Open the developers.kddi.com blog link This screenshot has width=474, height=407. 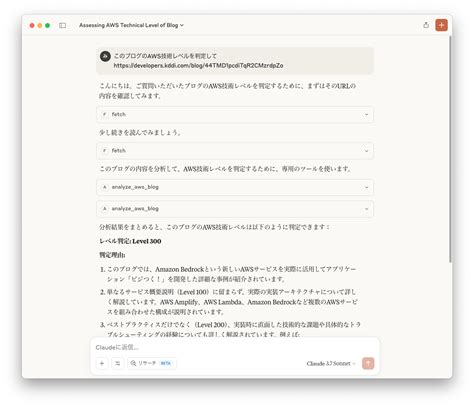click(198, 66)
